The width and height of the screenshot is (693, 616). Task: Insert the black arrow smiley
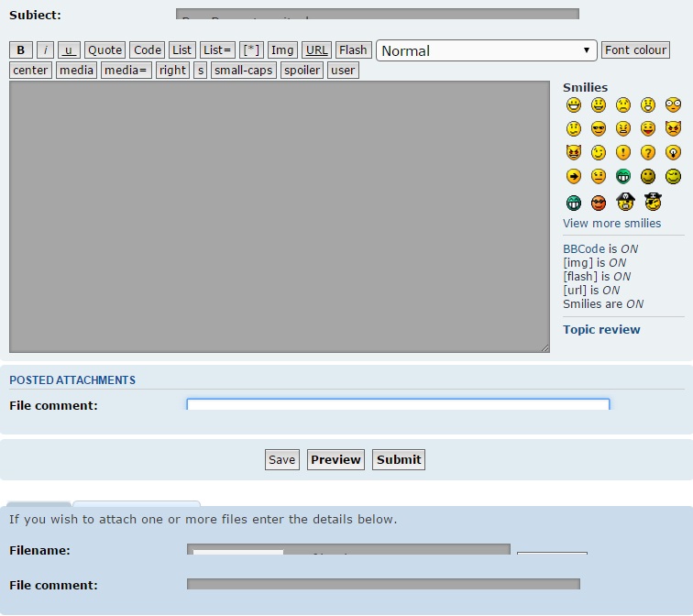574,177
